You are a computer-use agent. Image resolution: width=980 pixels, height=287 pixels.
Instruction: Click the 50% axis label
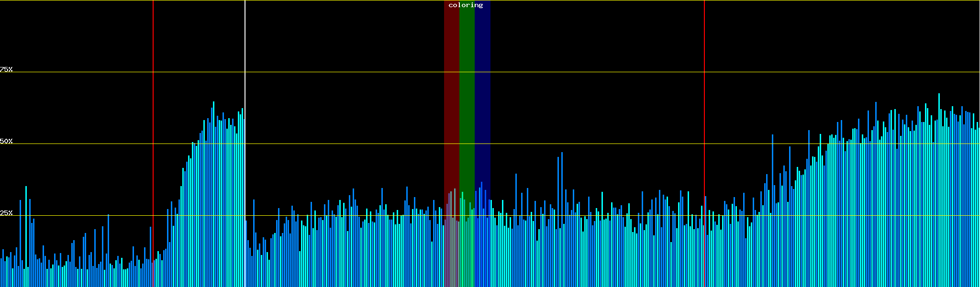(6, 141)
